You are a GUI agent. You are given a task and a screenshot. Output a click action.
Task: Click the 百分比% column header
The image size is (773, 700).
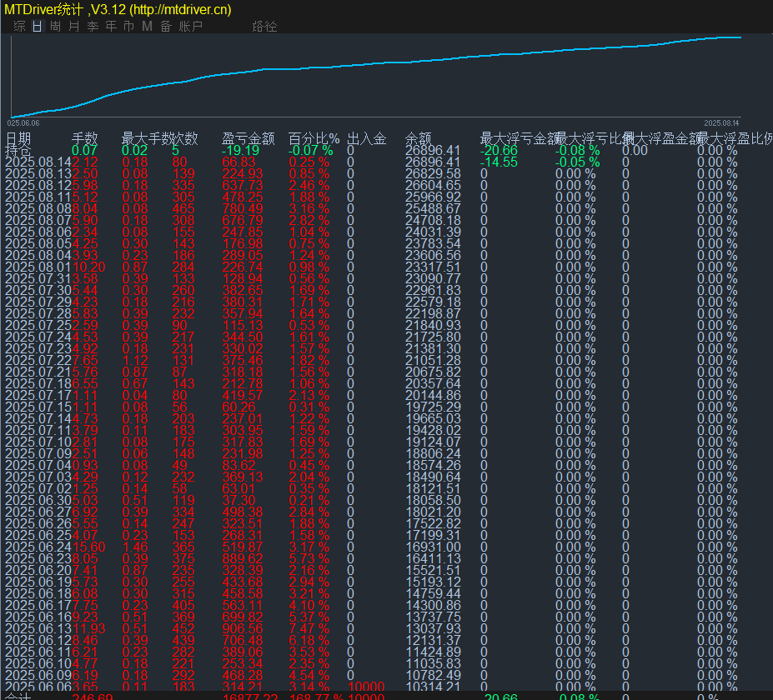click(314, 138)
